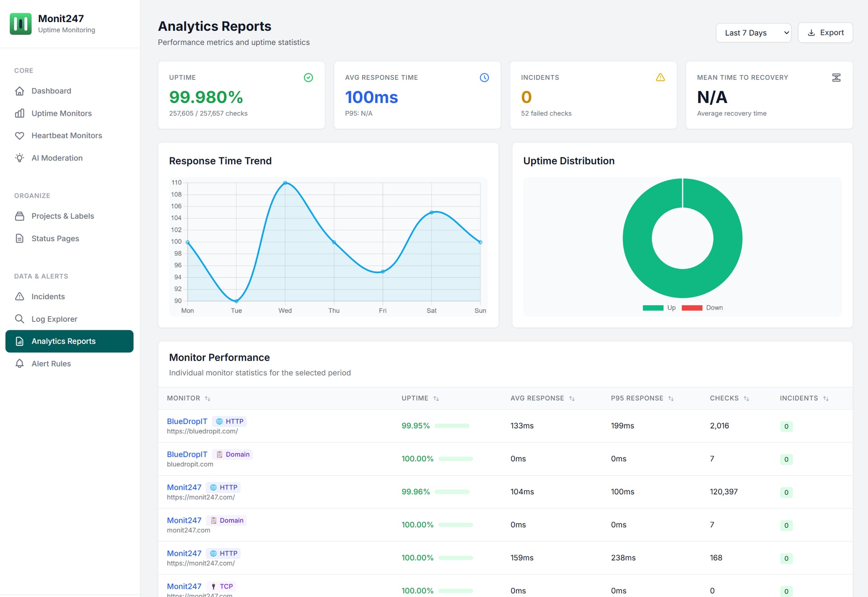
Task: Click the incidents badge on 133ms row
Action: (786, 426)
